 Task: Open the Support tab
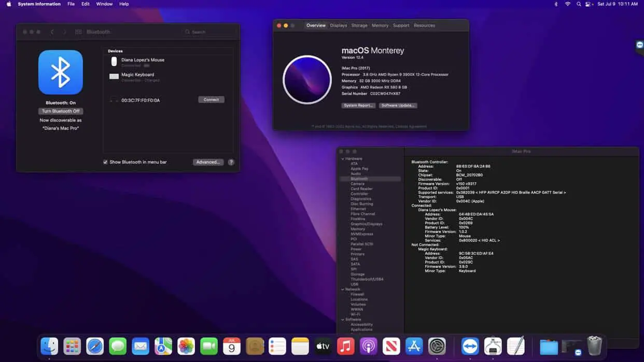point(401,25)
